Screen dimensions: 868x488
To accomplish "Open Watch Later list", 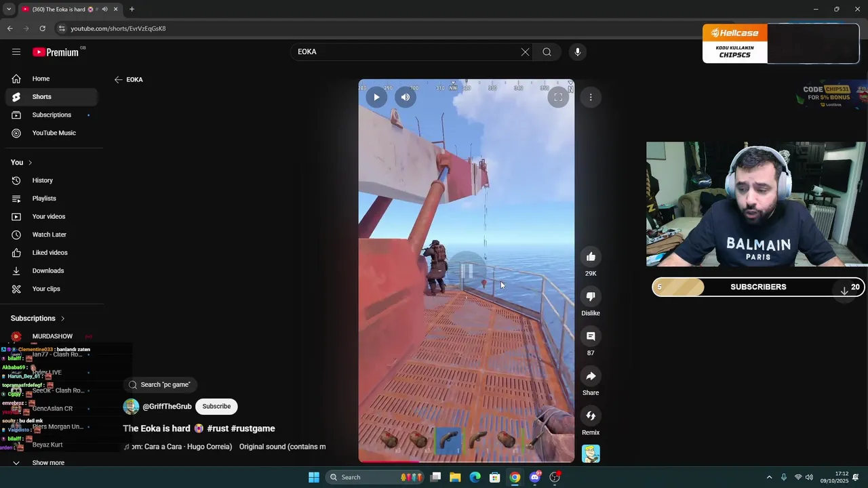I will 52,235.
